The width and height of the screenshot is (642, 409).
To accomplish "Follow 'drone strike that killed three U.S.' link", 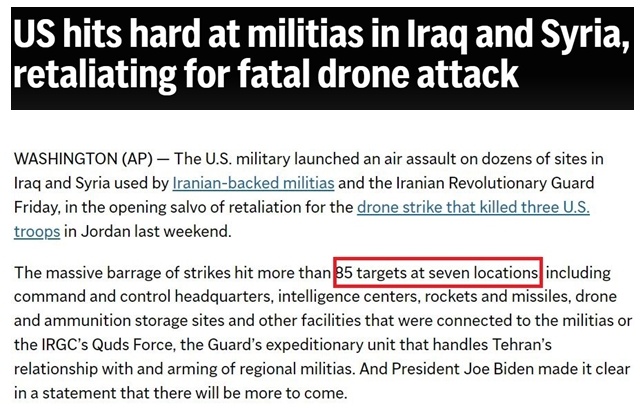I will click(x=473, y=207).
